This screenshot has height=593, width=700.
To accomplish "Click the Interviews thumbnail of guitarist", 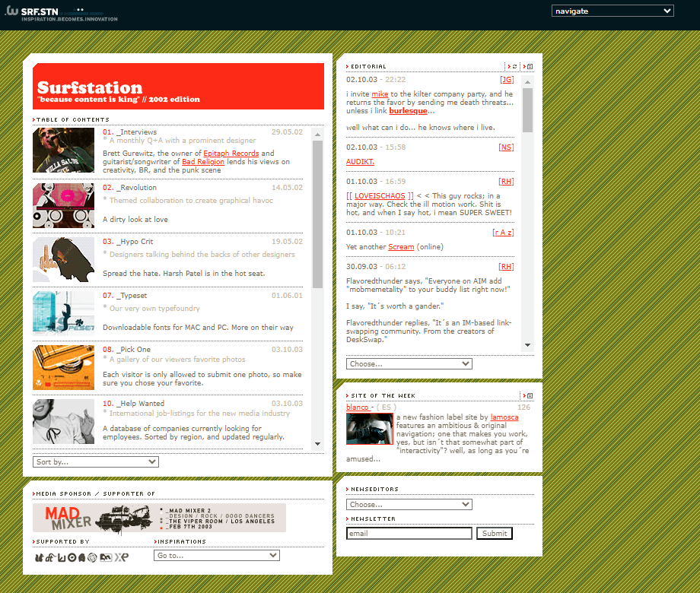I will pyautogui.click(x=63, y=151).
